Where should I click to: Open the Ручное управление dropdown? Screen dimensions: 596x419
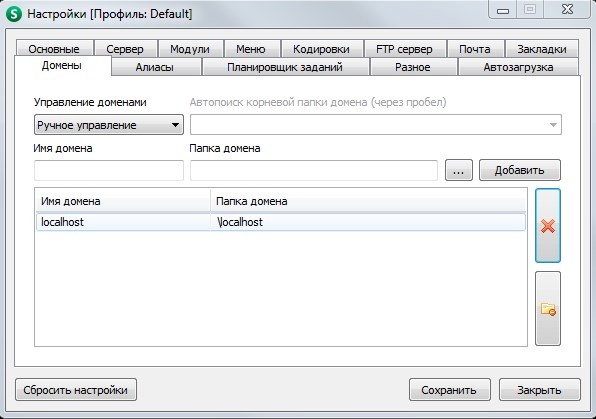(109, 125)
